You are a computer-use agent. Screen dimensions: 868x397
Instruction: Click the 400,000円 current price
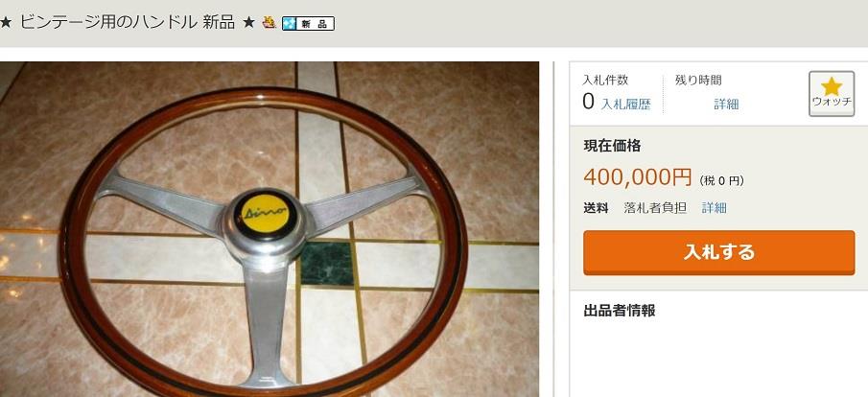638,177
